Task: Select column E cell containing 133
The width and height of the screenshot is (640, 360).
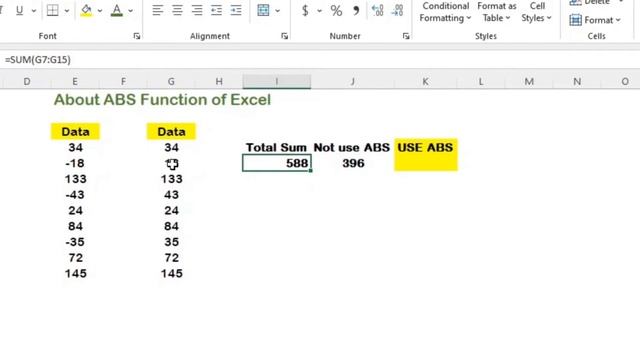Action: [75, 179]
